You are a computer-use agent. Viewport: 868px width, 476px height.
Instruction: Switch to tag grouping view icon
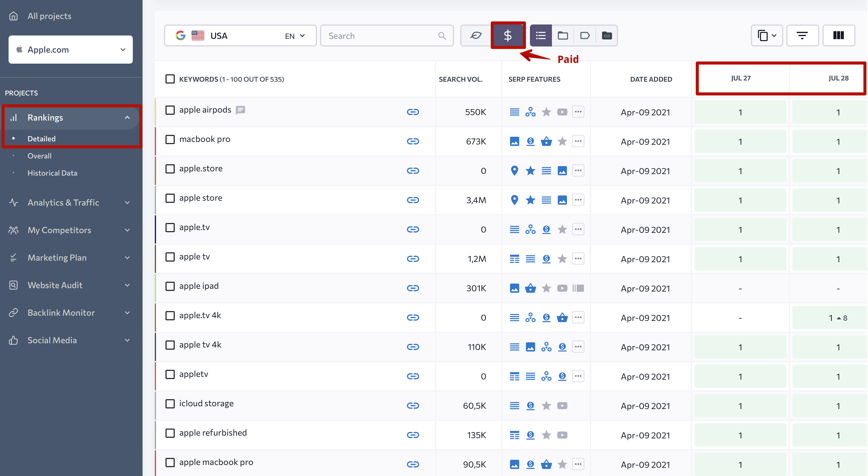pyautogui.click(x=585, y=35)
